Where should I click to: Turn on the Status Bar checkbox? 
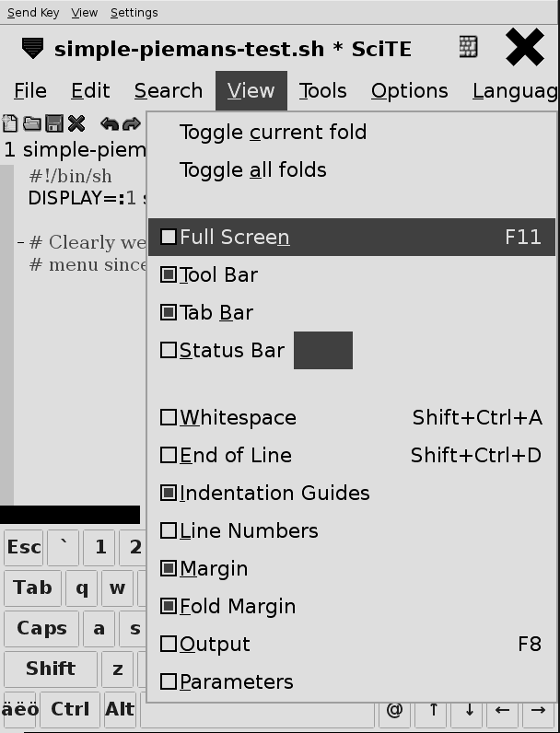tap(169, 350)
